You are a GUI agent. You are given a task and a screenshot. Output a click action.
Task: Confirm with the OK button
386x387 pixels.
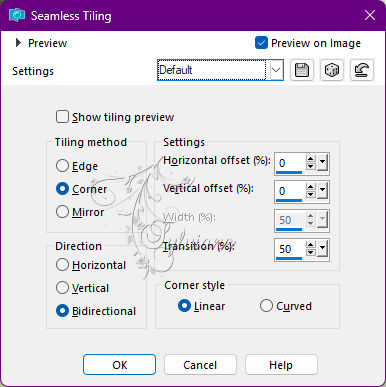[119, 365]
